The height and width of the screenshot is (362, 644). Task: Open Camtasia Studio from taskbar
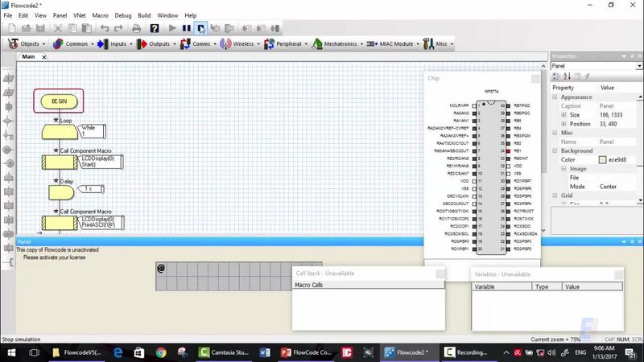[x=225, y=352]
